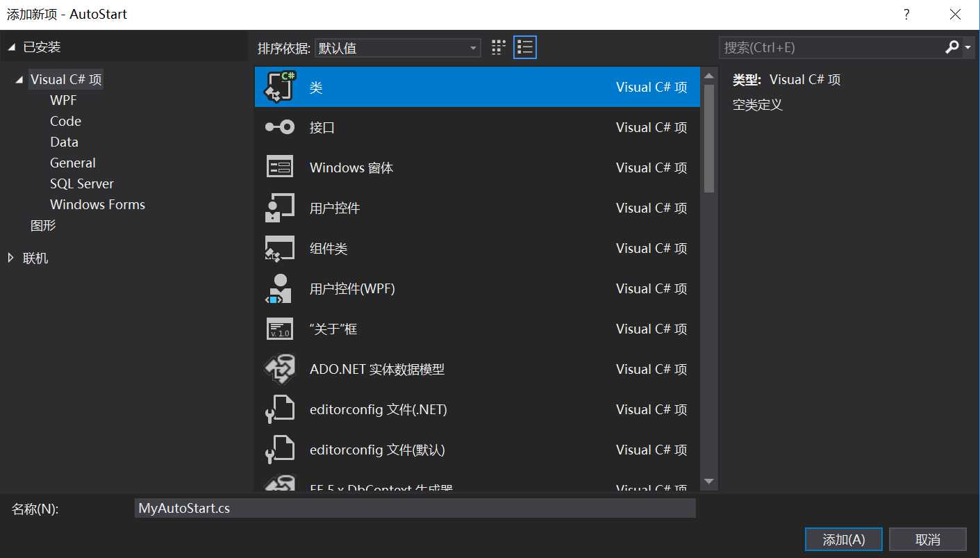Click the 取消 button
The width and height of the screenshot is (980, 558).
click(928, 539)
